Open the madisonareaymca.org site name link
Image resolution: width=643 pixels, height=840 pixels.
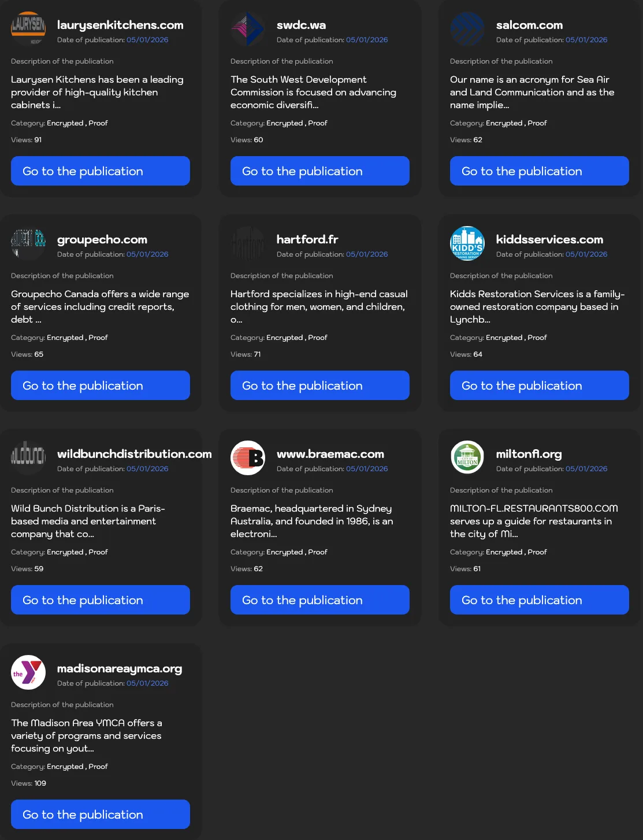click(119, 668)
